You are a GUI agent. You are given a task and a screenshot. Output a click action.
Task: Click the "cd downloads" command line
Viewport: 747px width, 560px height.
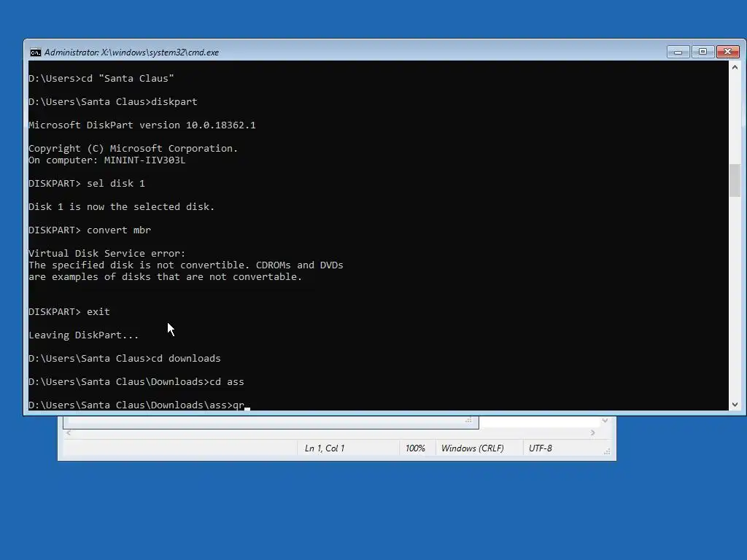pyautogui.click(x=124, y=358)
